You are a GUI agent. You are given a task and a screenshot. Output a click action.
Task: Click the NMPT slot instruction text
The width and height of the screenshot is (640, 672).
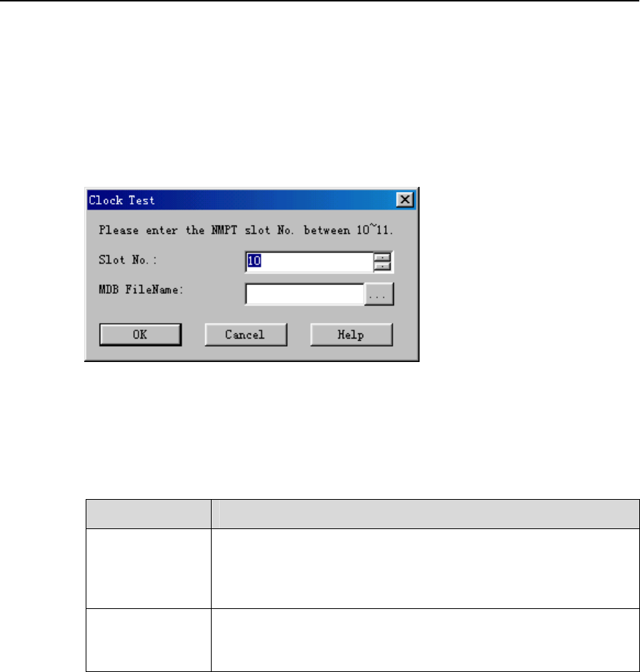tap(246, 229)
